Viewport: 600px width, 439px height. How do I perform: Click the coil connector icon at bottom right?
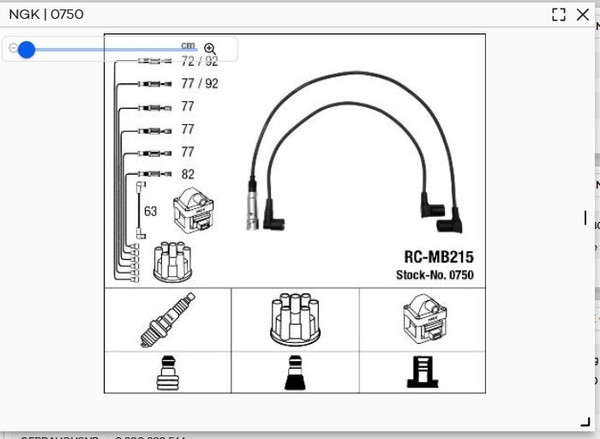click(x=422, y=372)
